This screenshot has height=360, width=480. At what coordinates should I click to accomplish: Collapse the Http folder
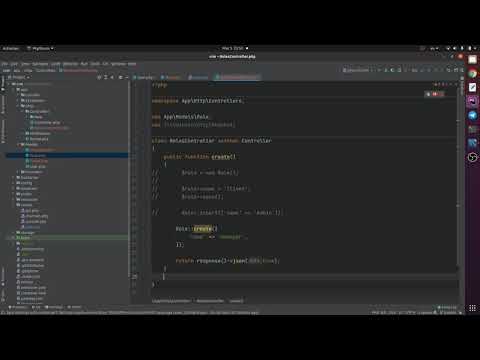(x=19, y=106)
